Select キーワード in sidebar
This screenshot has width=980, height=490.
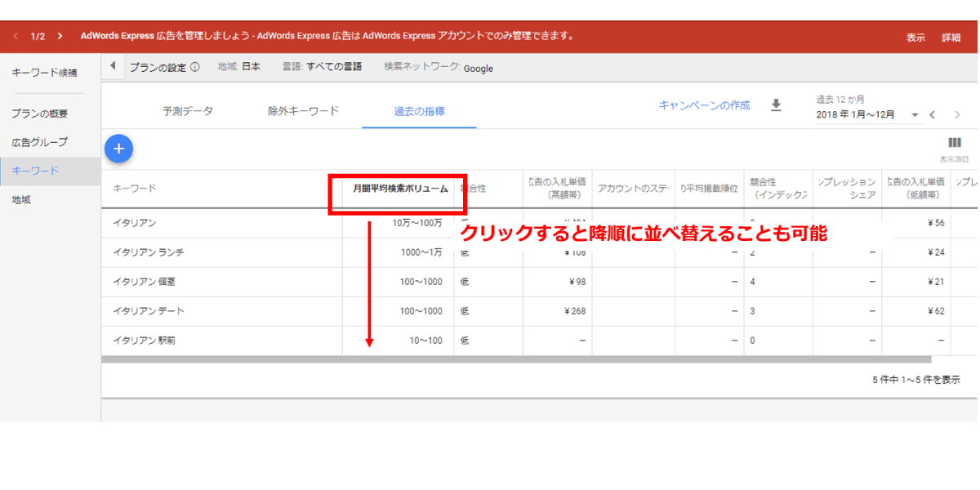pos(50,171)
